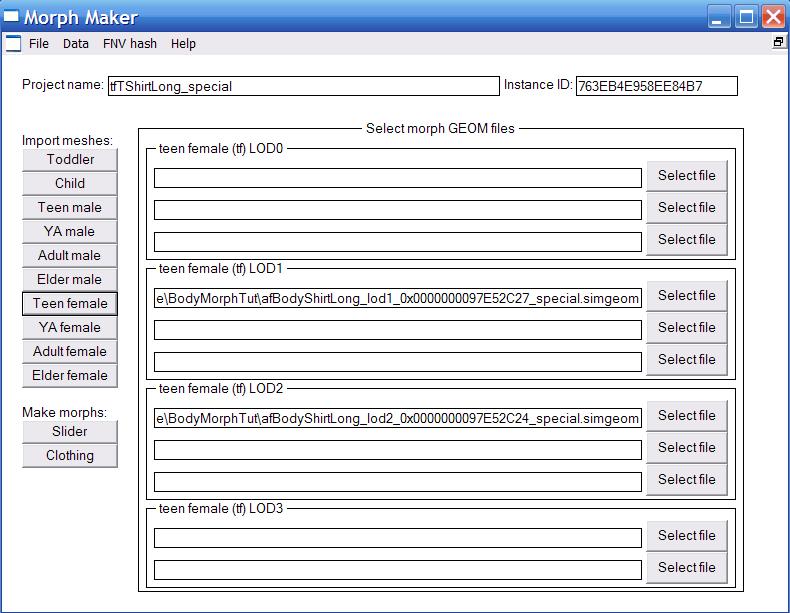This screenshot has height=613, width=790.
Task: Click the third LOD1 file field
Action: click(x=398, y=362)
